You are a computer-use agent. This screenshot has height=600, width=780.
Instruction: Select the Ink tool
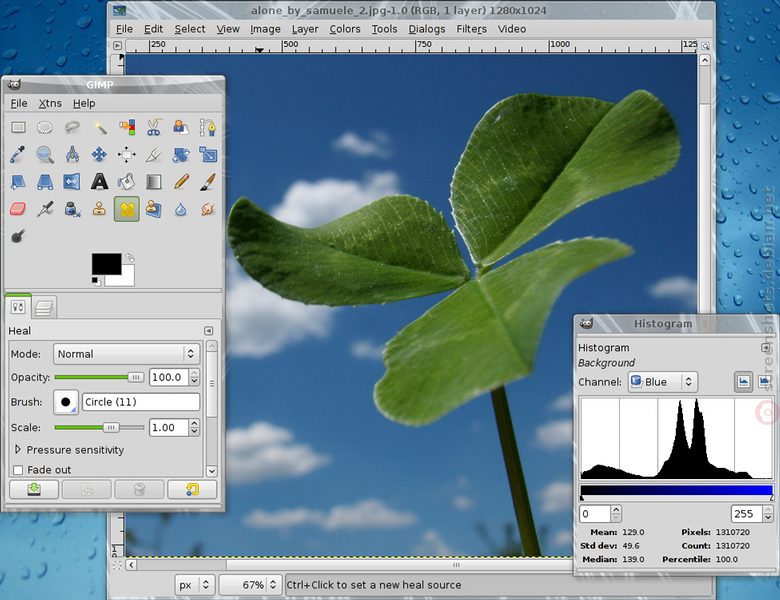tap(72, 209)
